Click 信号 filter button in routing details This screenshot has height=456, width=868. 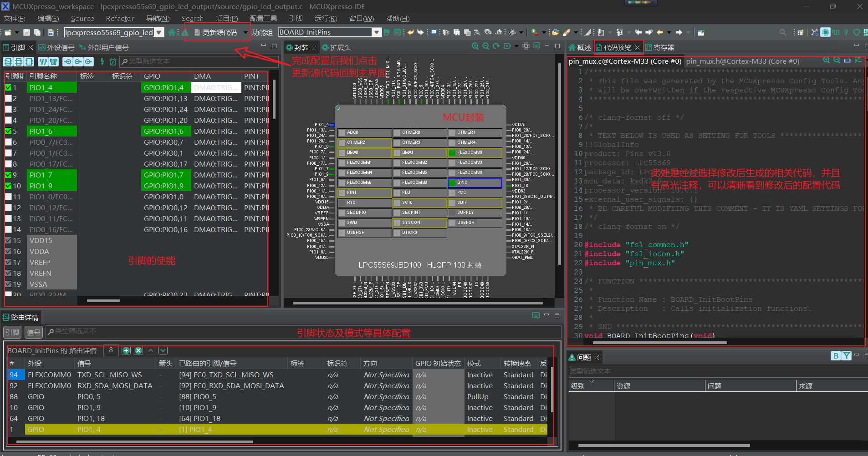(34, 332)
